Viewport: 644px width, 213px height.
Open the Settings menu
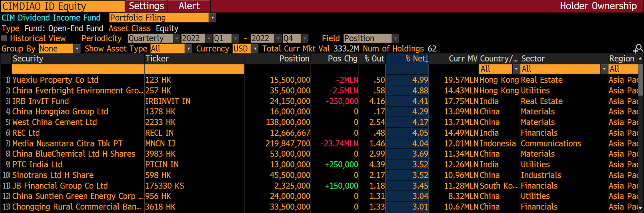[147, 6]
